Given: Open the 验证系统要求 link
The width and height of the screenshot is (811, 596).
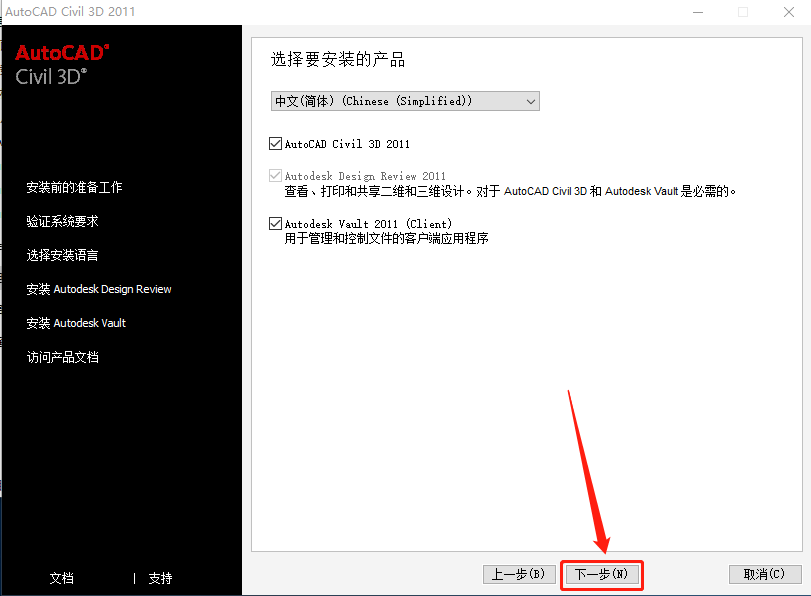Looking at the screenshot, I should [x=63, y=221].
